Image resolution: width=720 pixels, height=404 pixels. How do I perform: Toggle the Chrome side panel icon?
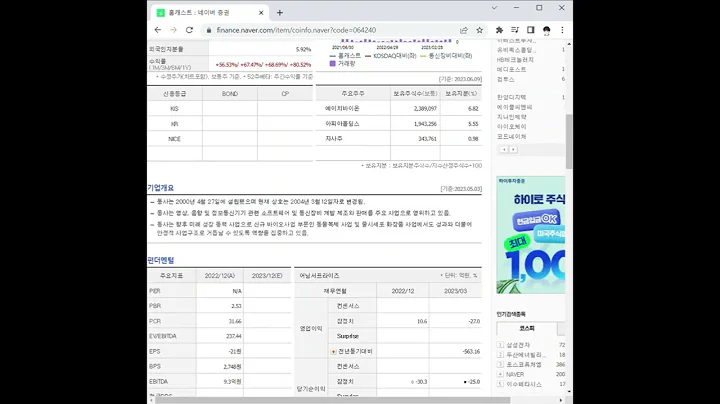click(530, 30)
